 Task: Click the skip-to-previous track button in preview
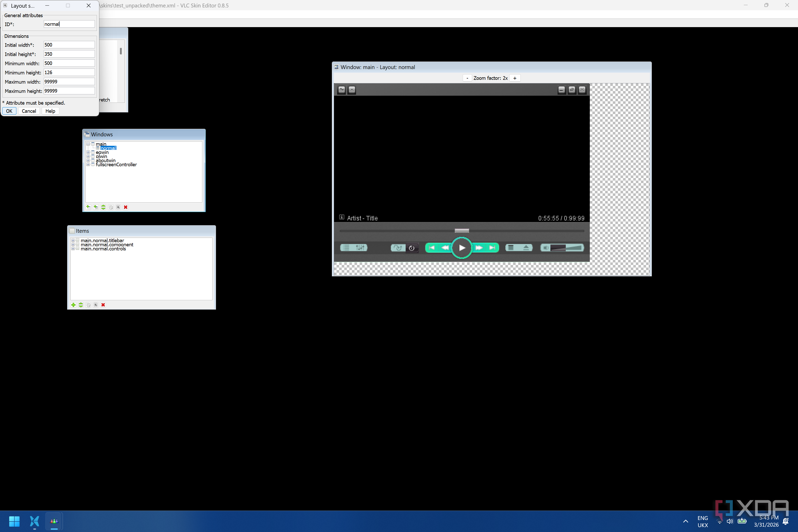coord(431,248)
